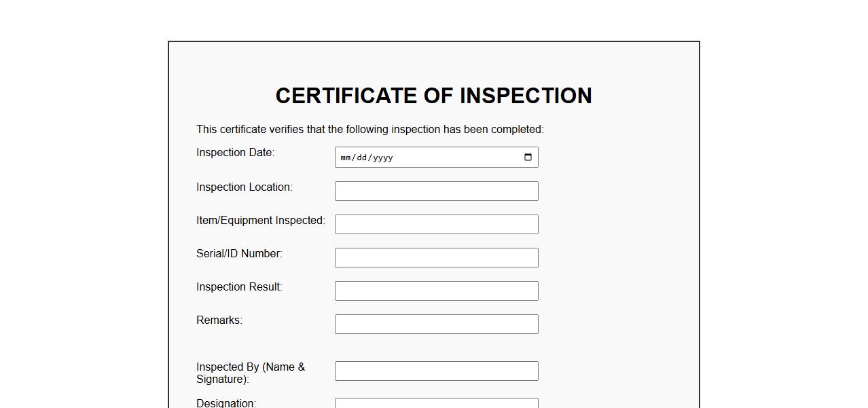
Task: Click the Inspected By name field
Action: click(x=436, y=371)
